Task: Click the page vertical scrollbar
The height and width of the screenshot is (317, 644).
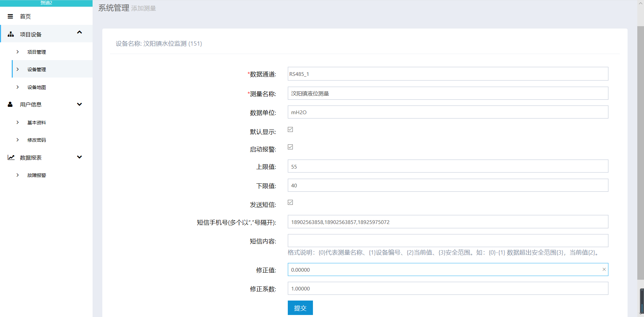Action: pyautogui.click(x=640, y=151)
